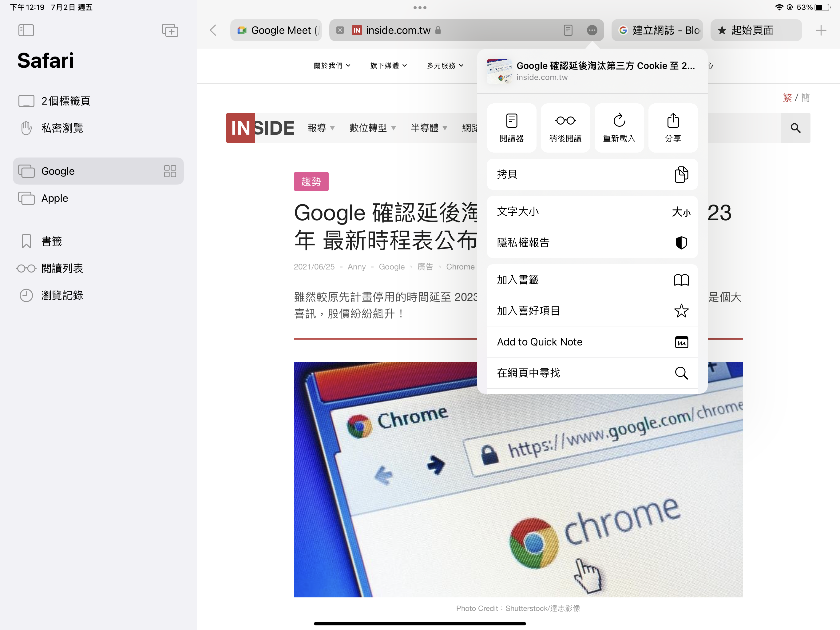Go back to previous page
The height and width of the screenshot is (630, 840).
click(213, 30)
